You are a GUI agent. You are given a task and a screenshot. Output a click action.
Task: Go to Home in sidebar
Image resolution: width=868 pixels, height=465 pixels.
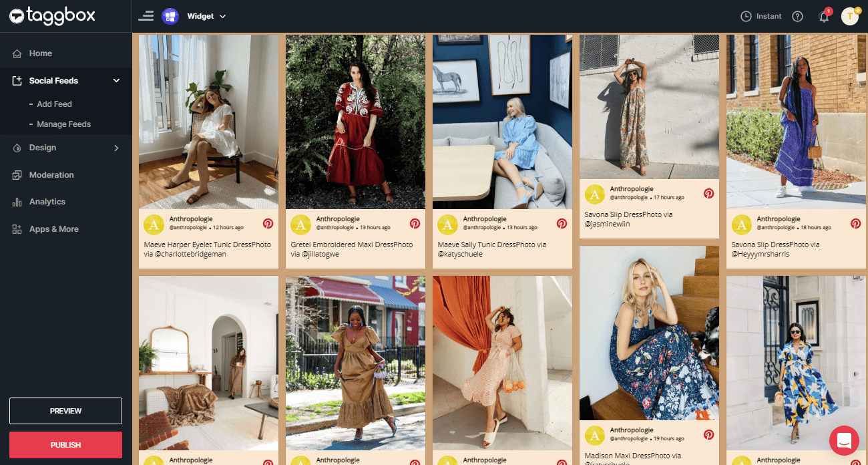[40, 53]
